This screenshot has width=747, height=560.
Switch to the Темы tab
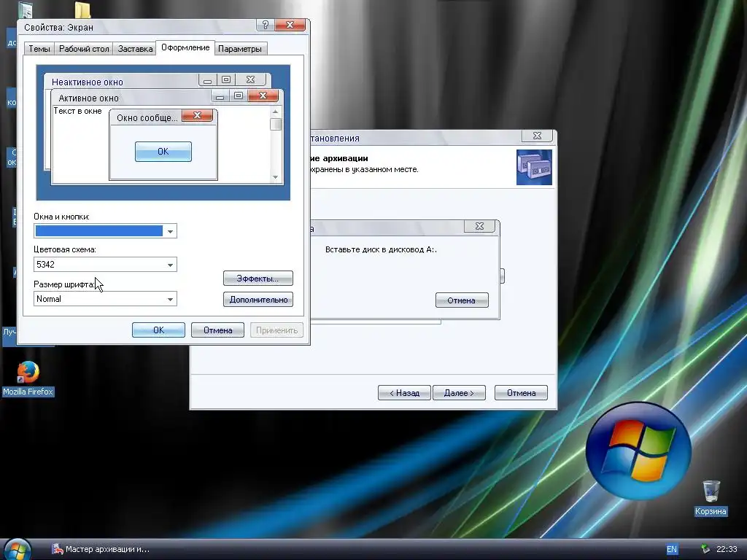[39, 49]
